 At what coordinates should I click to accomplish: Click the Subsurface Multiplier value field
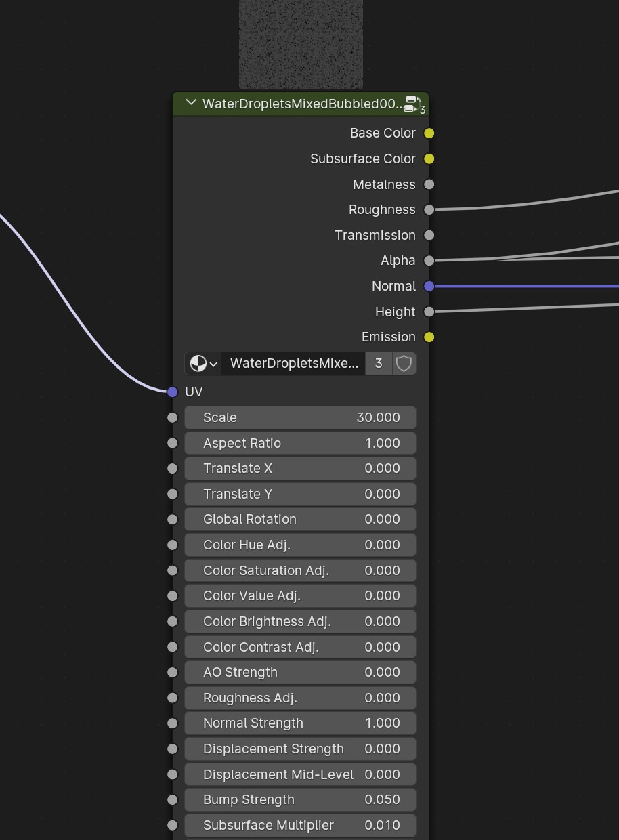click(x=300, y=826)
